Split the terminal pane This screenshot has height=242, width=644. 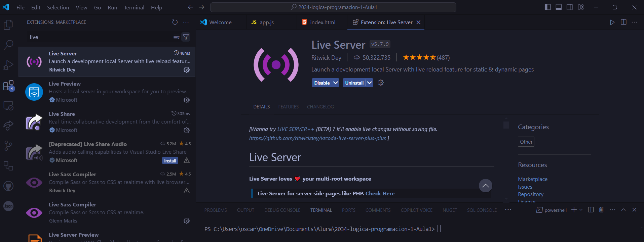pos(591,210)
